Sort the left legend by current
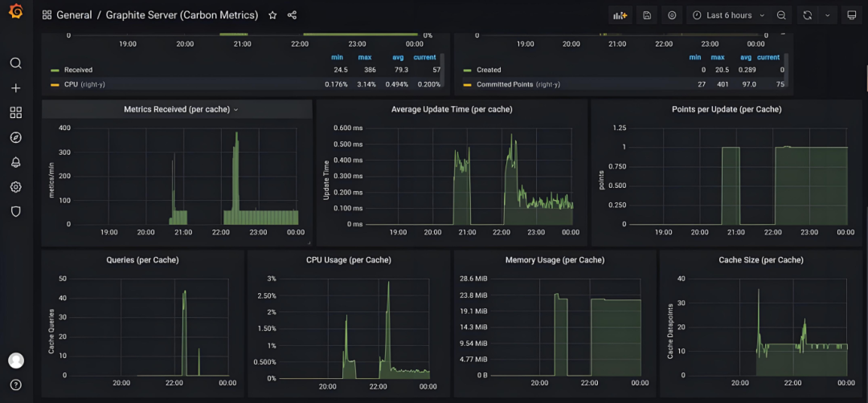868x403 pixels. [424, 57]
